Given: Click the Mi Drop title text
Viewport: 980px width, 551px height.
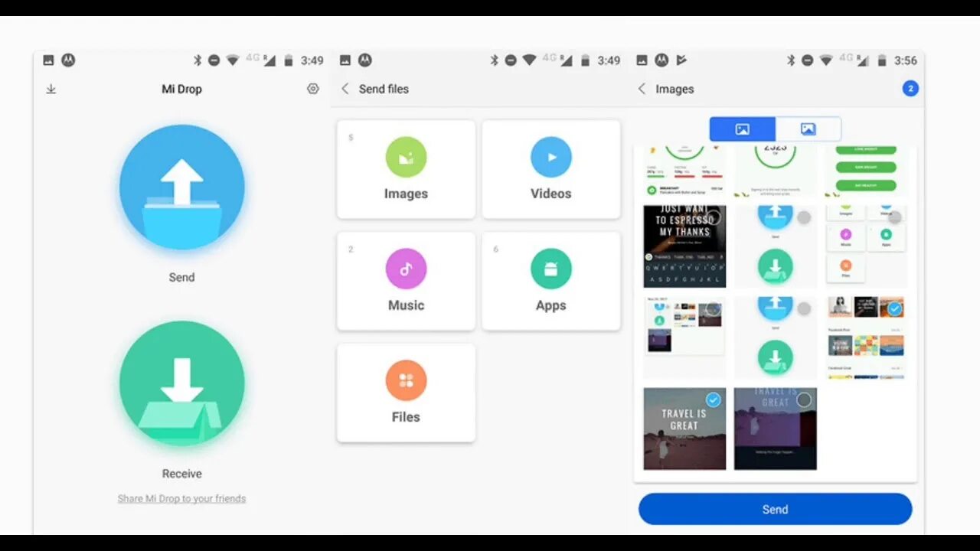Looking at the screenshot, I should click(x=181, y=89).
